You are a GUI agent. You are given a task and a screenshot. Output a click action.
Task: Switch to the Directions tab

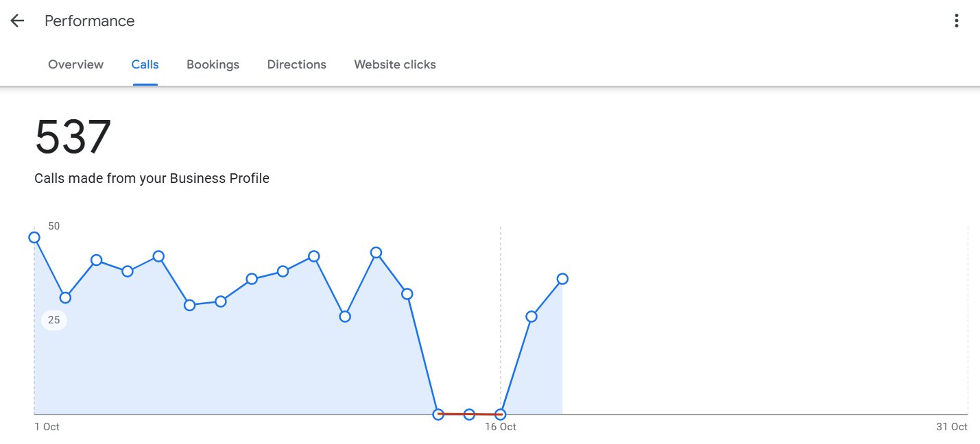point(296,64)
